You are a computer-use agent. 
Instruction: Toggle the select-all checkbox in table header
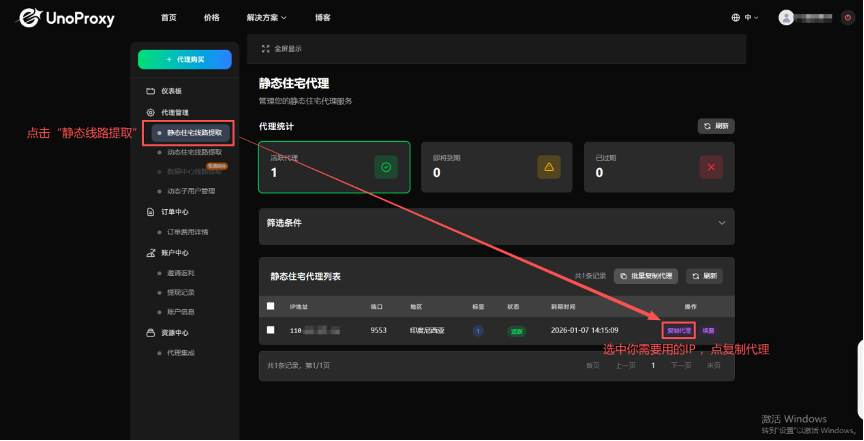coord(270,306)
